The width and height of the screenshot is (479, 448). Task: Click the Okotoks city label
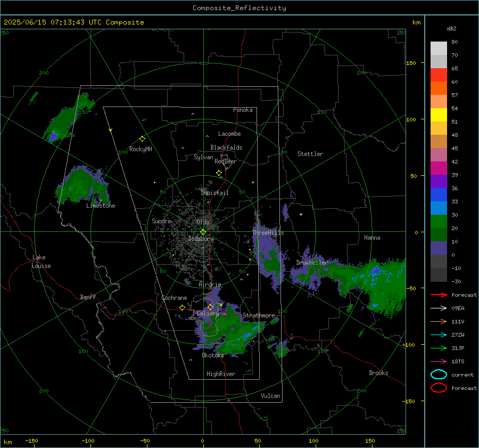pyautogui.click(x=213, y=355)
